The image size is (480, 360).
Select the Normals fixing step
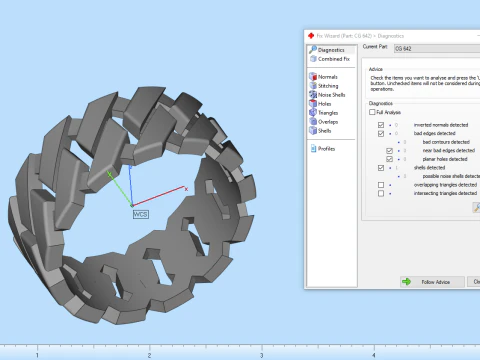(x=323, y=77)
